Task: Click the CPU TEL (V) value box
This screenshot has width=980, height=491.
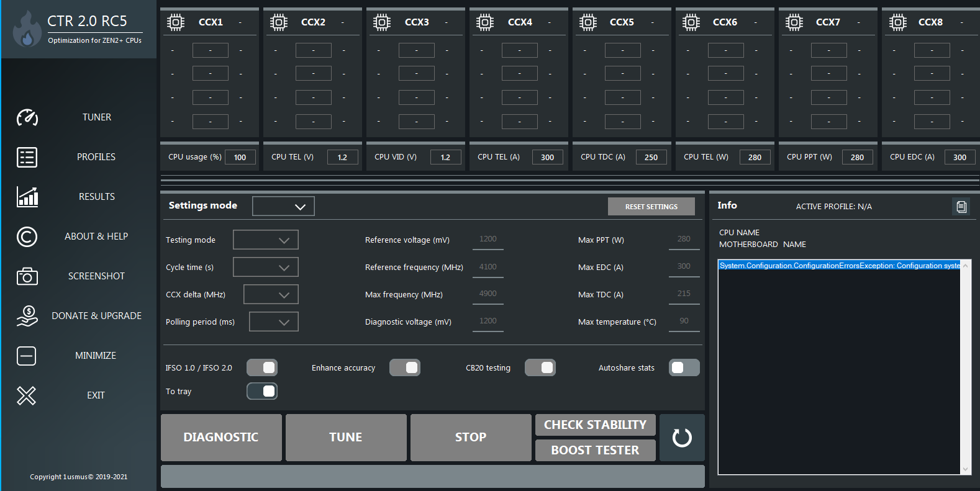Action: pos(343,157)
